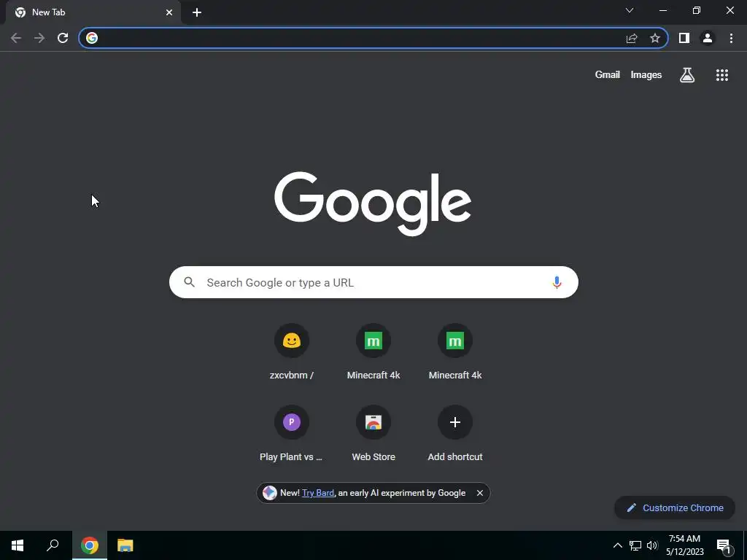Dismiss the Bard promo banner
The image size is (747, 560).
pos(480,493)
